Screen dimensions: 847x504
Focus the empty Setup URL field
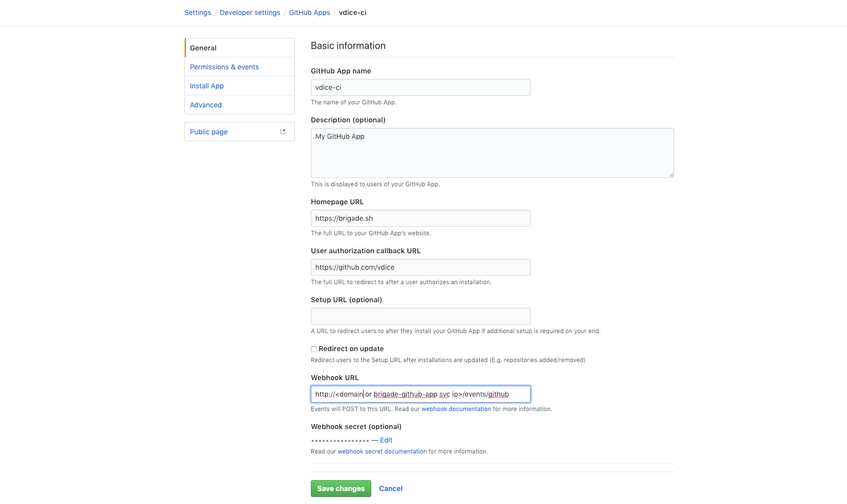click(420, 316)
